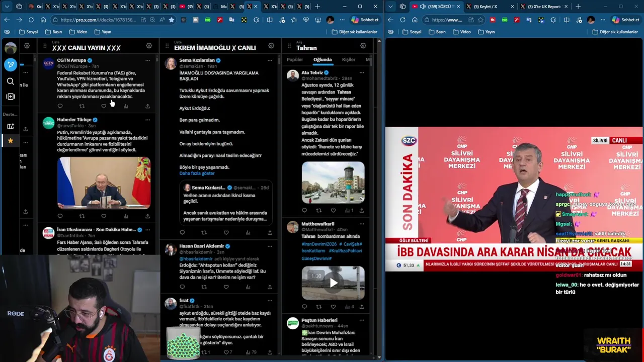Toggle favorite star in left browser address bar
This screenshot has width=644, height=362.
[171, 20]
